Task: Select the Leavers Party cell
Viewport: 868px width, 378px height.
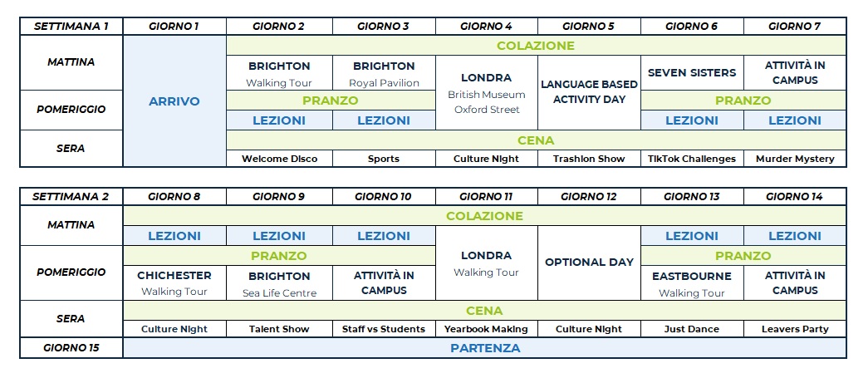Action: tap(795, 329)
